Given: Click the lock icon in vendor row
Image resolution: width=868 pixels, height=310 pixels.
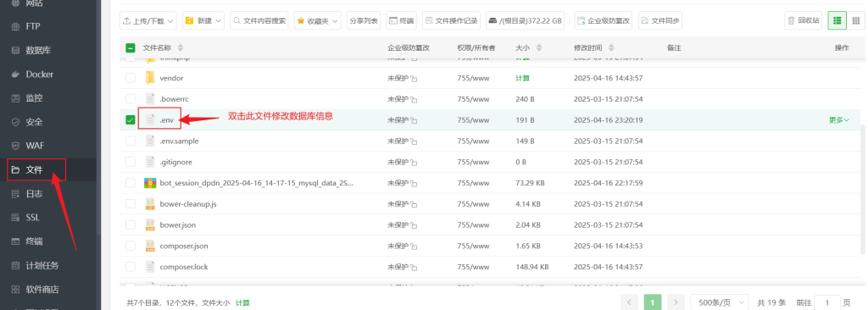Looking at the screenshot, I should point(414,79).
